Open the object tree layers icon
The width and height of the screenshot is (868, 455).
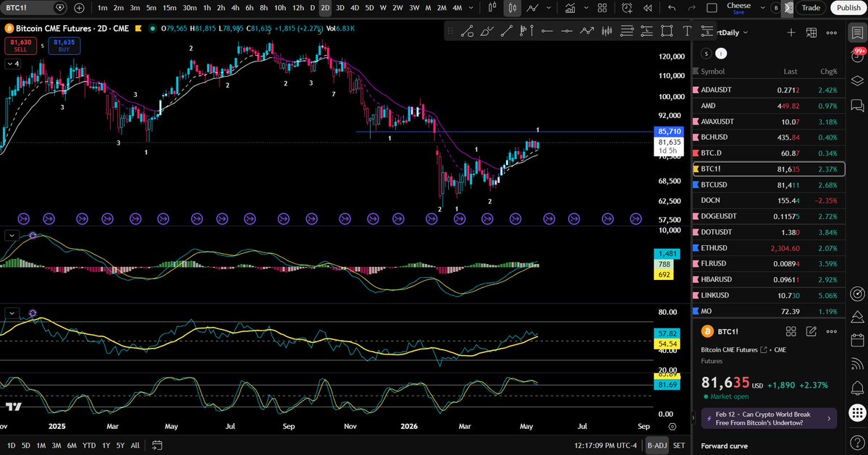point(857,81)
